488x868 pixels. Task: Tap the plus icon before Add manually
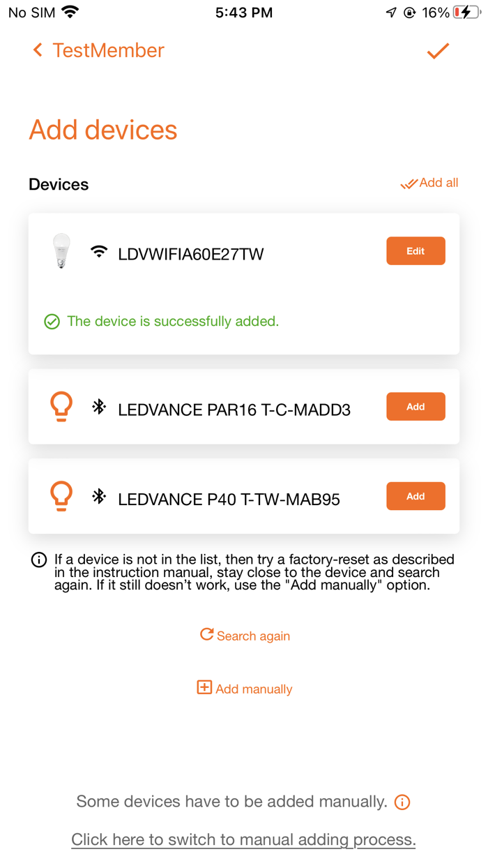[204, 688]
